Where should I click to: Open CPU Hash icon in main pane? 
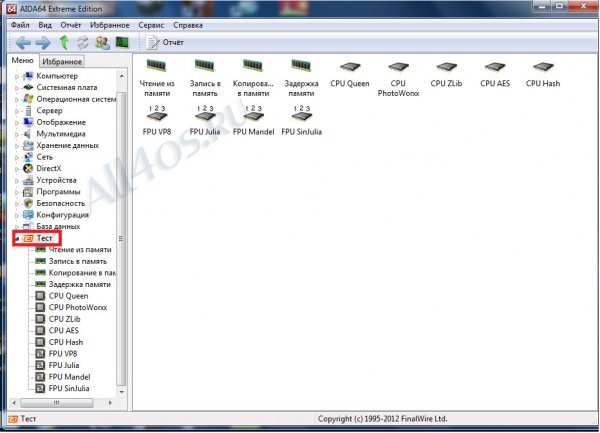(x=543, y=74)
